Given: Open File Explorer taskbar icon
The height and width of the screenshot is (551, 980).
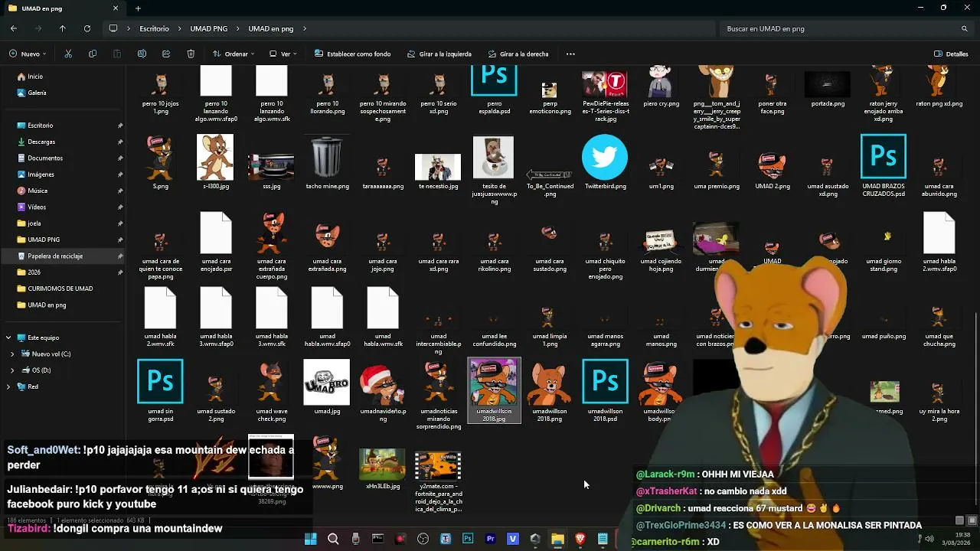Looking at the screenshot, I should pos(557,540).
